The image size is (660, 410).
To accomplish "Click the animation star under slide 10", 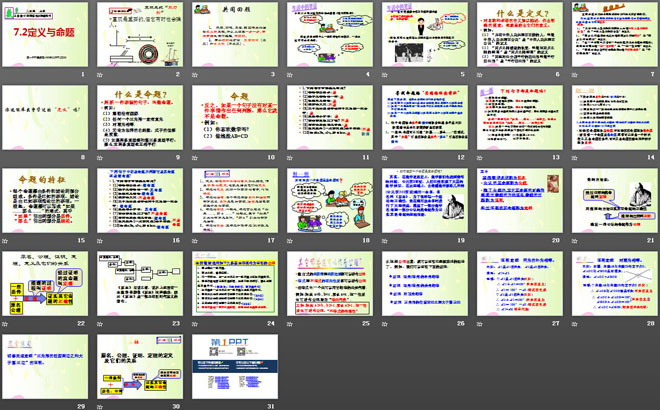I will (x=195, y=158).
